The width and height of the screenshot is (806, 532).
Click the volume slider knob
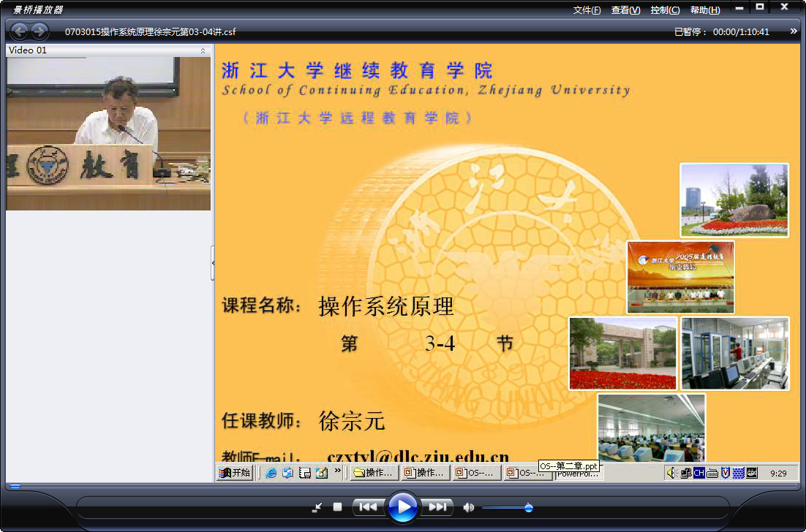click(528, 508)
